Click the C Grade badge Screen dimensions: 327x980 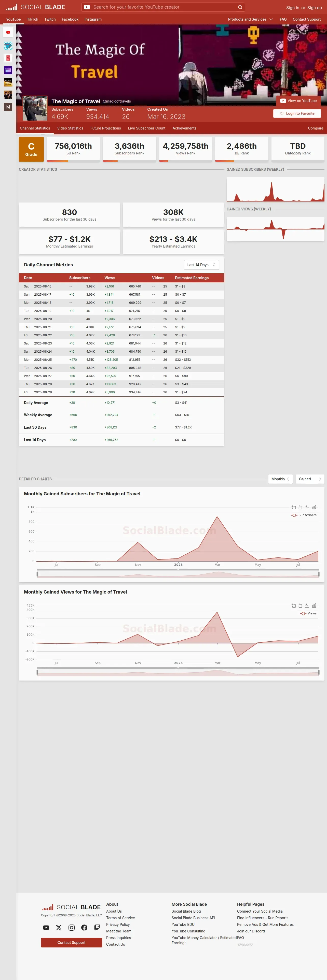pos(31,149)
